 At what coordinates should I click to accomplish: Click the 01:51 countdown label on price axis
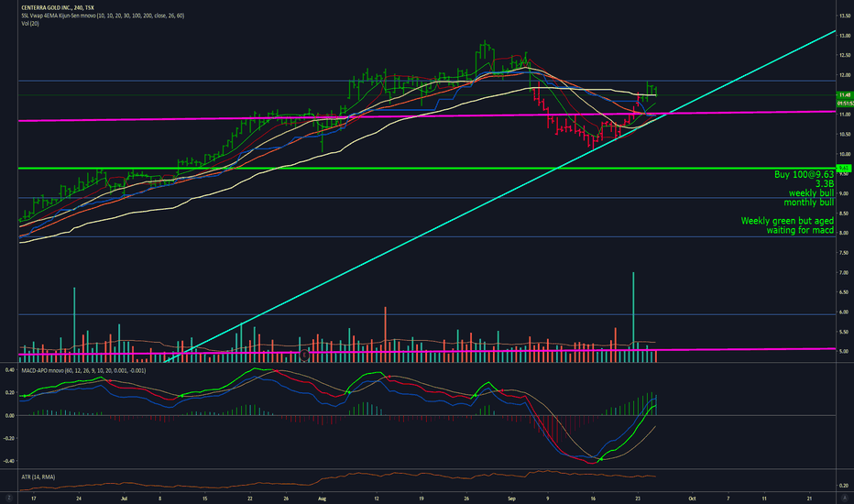click(845, 103)
